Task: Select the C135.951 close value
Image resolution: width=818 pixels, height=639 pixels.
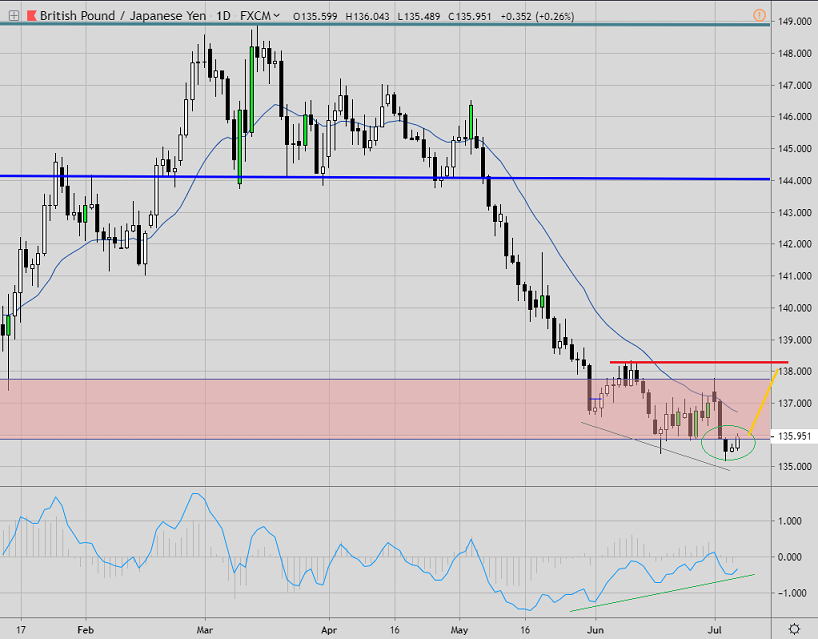Action: (470, 17)
